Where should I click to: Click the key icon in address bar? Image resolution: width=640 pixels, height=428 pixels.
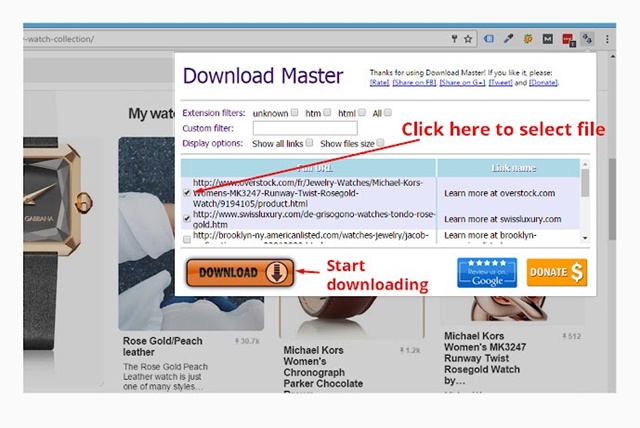(x=454, y=39)
